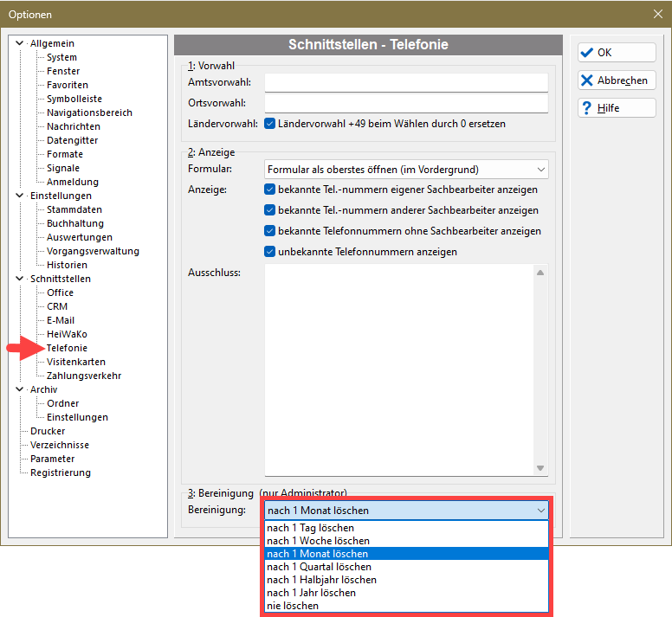Select Office under Schnittstellen
The height and width of the screenshot is (617, 672).
[60, 292]
